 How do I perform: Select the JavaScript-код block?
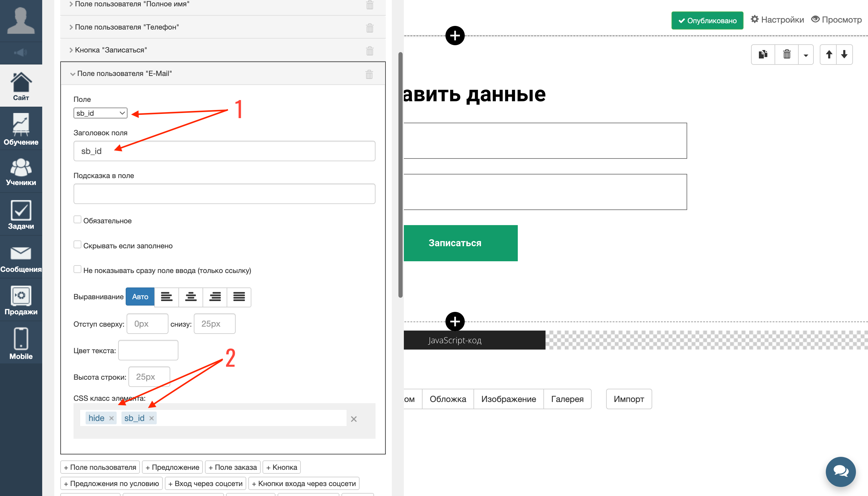pyautogui.click(x=475, y=340)
